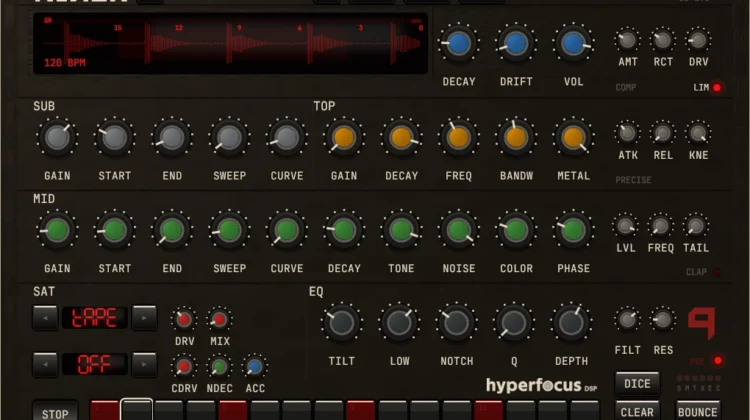Open the OFF mode display
The height and width of the screenshot is (420, 750).
click(95, 365)
